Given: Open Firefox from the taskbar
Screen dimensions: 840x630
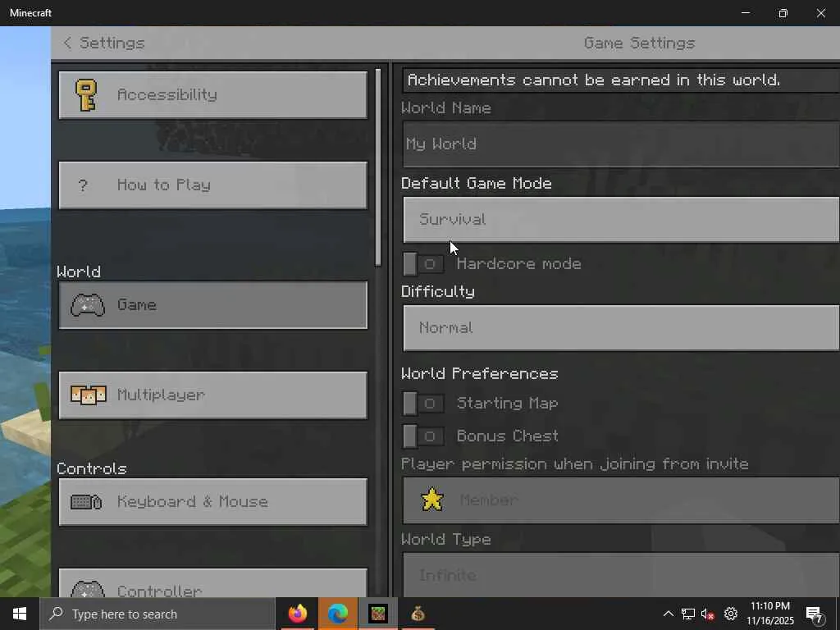Looking at the screenshot, I should (x=297, y=614).
